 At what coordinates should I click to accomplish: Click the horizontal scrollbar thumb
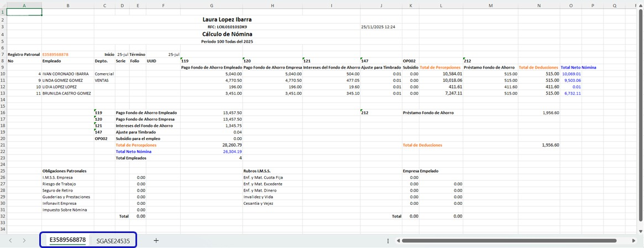509,241
